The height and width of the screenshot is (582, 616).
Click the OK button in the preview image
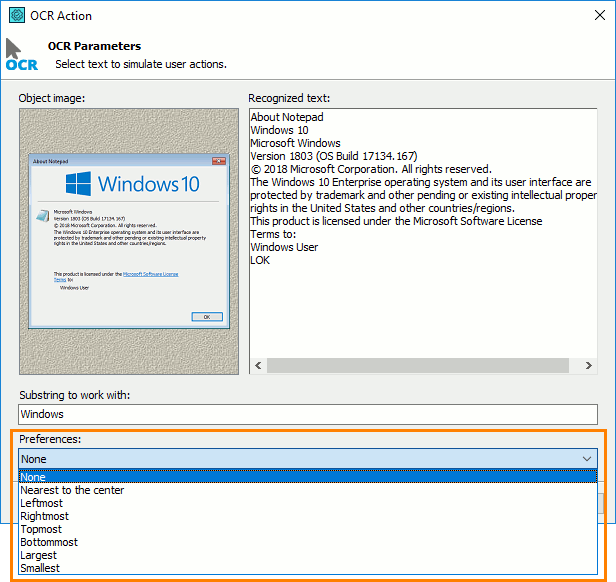(207, 317)
